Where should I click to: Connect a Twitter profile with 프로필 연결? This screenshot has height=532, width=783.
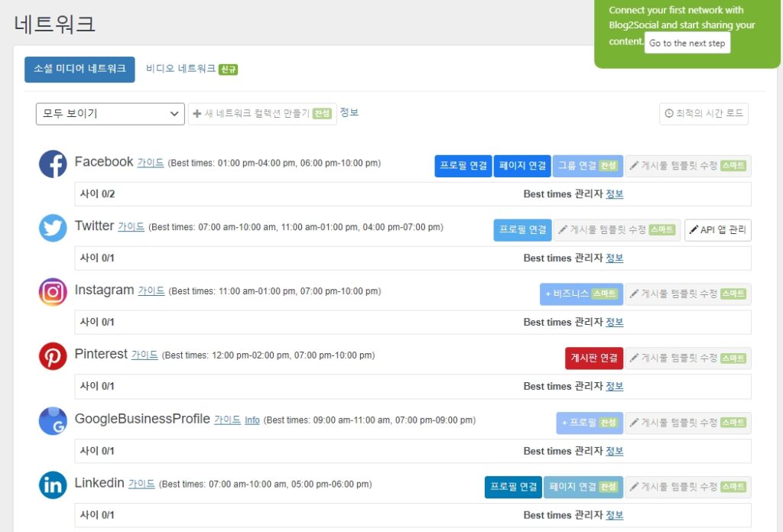tap(523, 230)
